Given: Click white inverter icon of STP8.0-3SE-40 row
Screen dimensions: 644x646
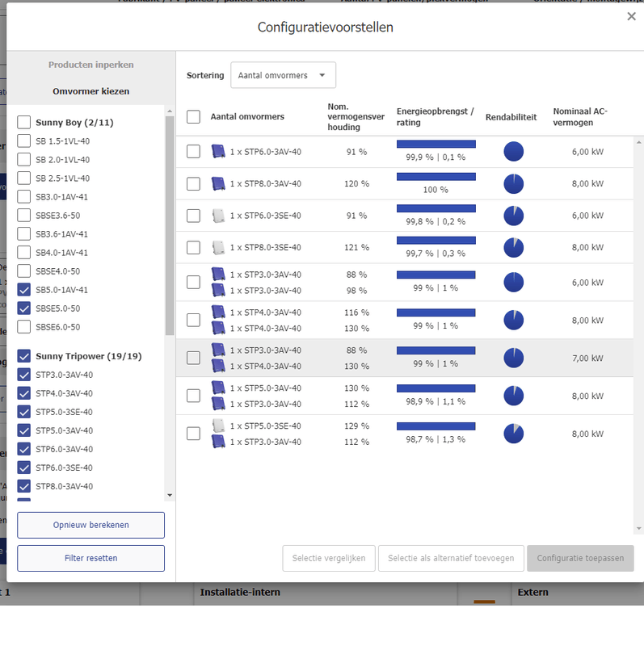Looking at the screenshot, I should point(218,247).
